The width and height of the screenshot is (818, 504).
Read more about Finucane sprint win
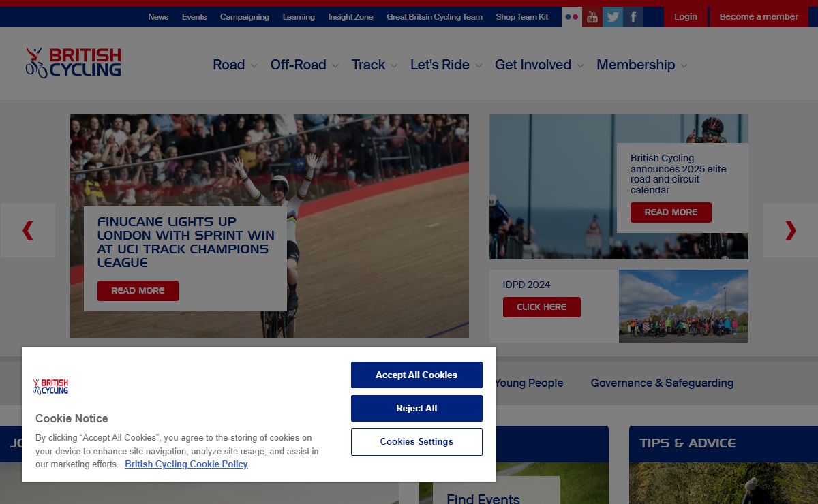138,291
